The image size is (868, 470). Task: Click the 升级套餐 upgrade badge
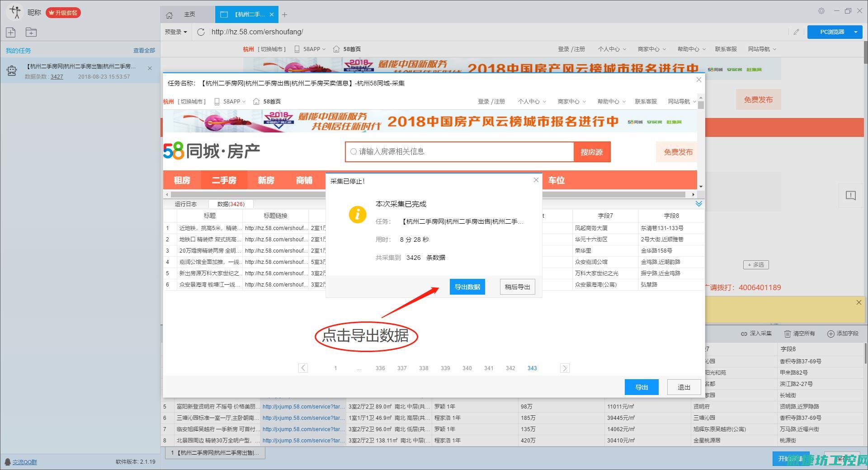[63, 13]
